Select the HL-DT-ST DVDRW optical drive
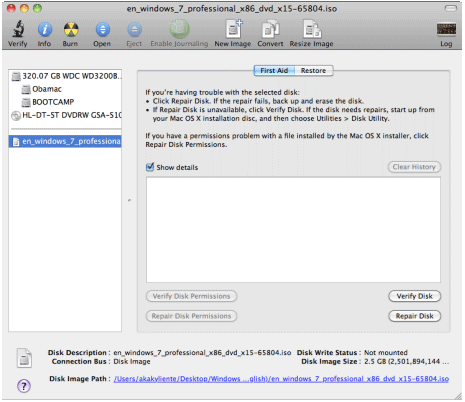The width and height of the screenshot is (465, 402). tap(65, 115)
